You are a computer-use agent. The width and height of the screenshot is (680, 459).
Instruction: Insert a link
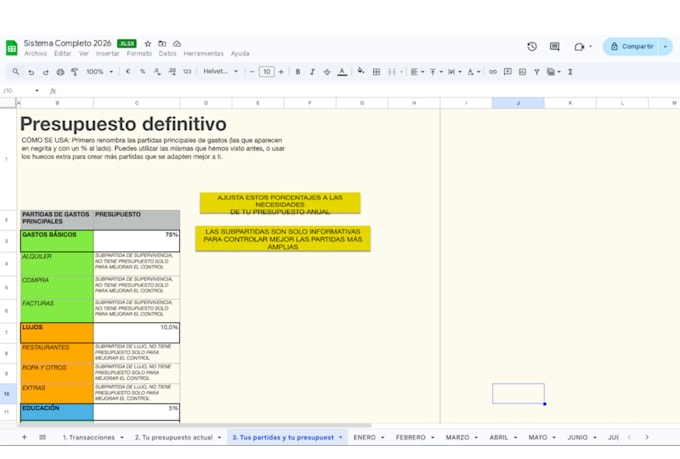pyautogui.click(x=493, y=72)
